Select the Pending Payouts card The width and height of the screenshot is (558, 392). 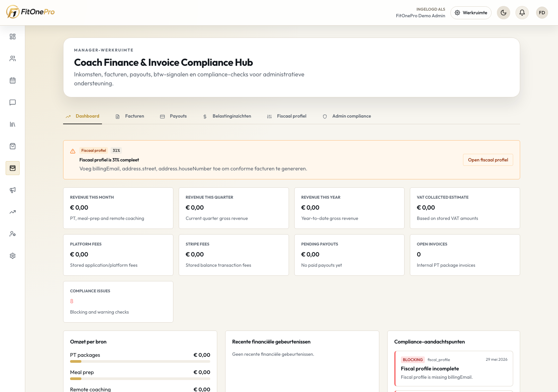coord(349,255)
